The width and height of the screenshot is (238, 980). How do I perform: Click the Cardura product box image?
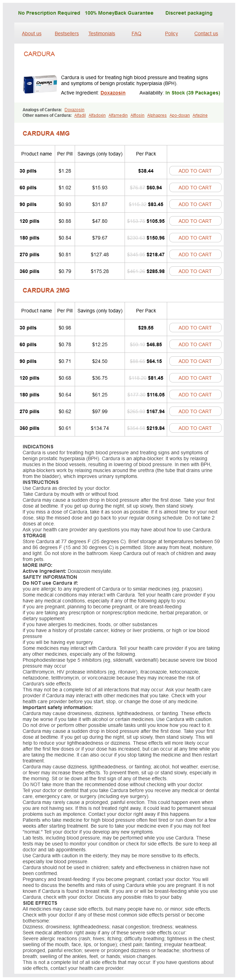pos(39,84)
